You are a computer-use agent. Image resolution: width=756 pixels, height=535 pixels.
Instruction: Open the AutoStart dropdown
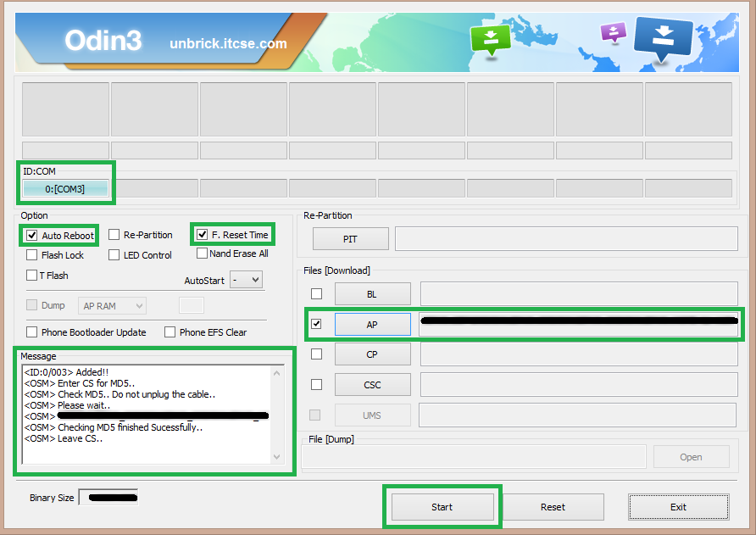click(247, 280)
